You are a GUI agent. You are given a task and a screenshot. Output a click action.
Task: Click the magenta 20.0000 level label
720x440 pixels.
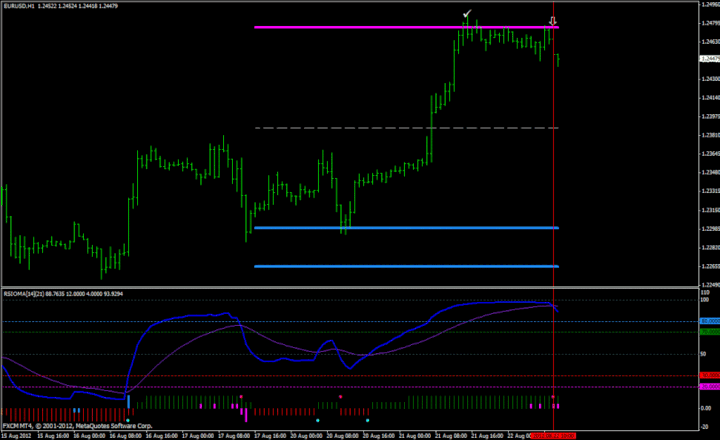tap(709, 387)
